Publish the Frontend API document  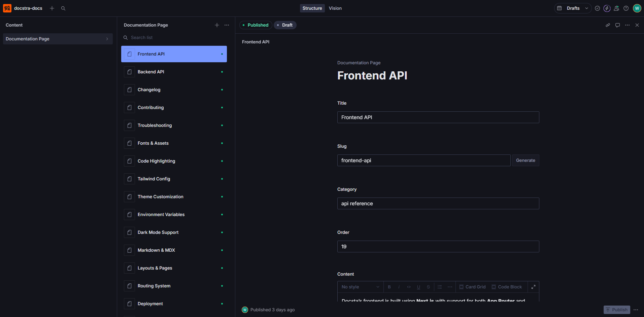tap(616, 310)
